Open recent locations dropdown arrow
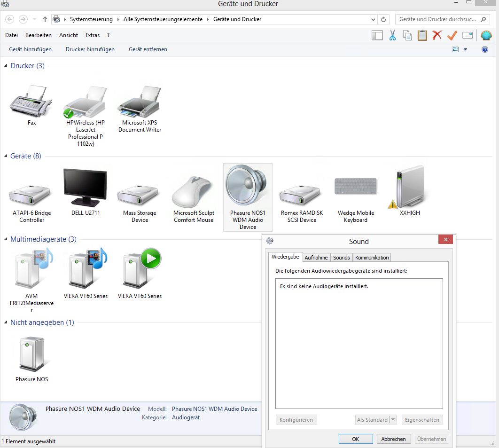Screen dimensions: 499x448 click(x=34, y=19)
